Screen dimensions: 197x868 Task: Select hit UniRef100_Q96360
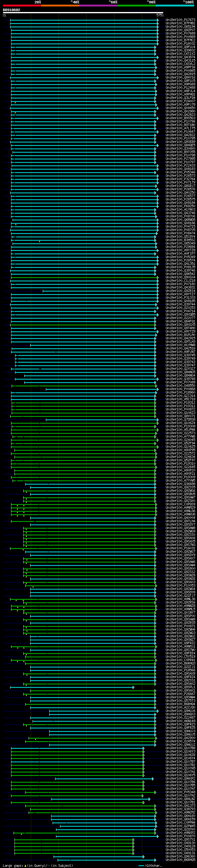tap(180, 856)
